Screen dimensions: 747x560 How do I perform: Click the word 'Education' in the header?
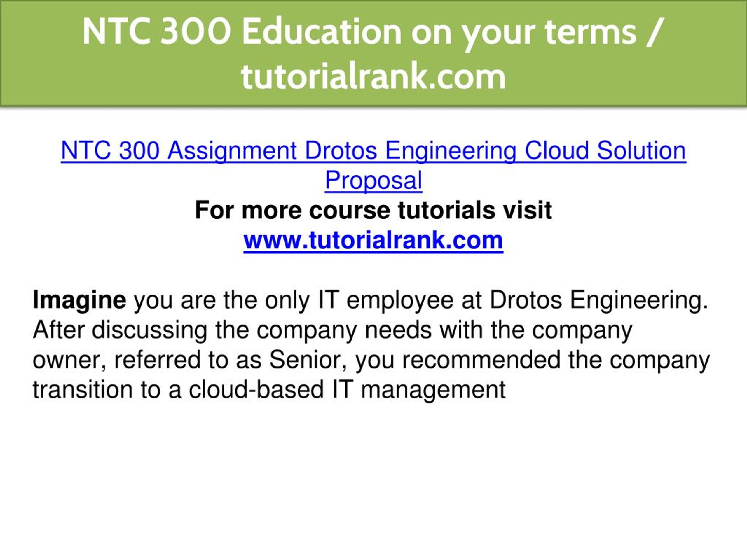pyautogui.click(x=321, y=32)
